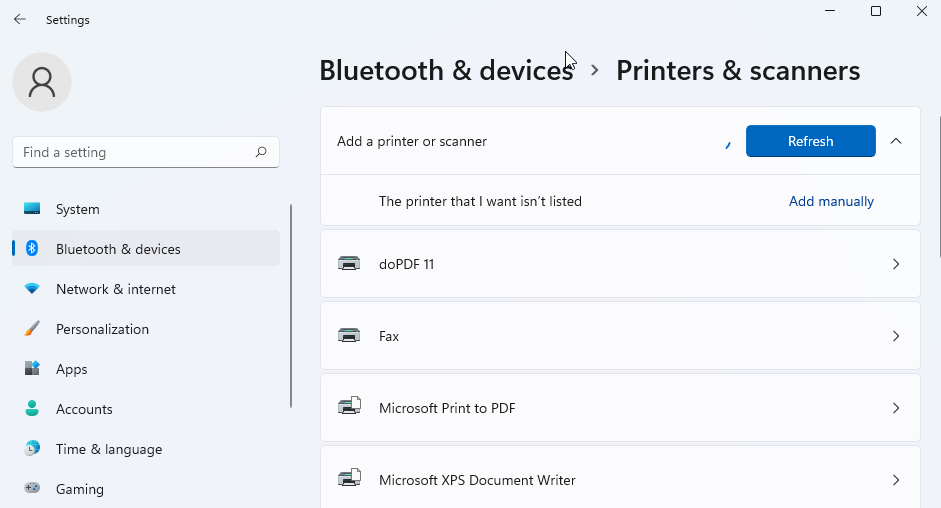This screenshot has width=941, height=508.
Task: Open Accounts settings
Action: click(146, 409)
